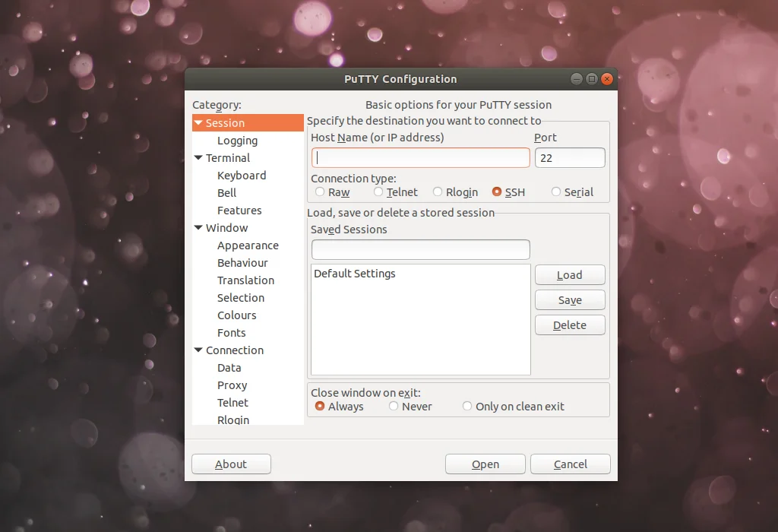Select SSH connection type
The image size is (778, 532).
coord(497,192)
